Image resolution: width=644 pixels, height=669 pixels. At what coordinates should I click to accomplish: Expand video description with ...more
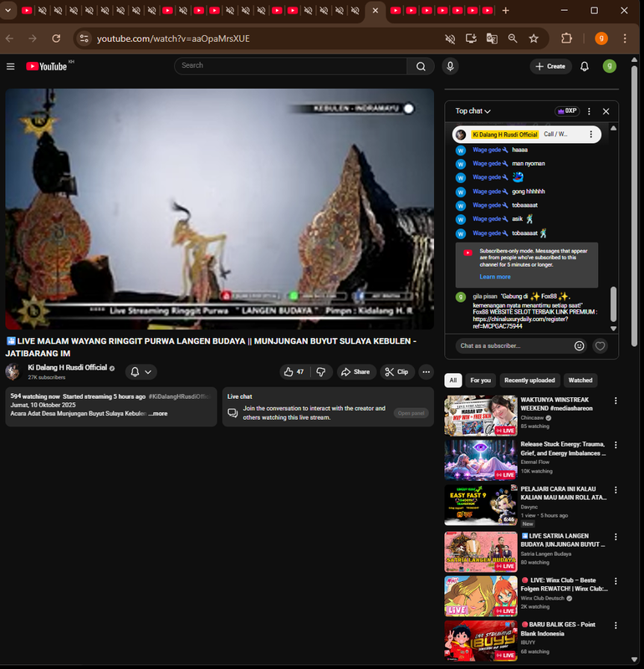click(158, 413)
